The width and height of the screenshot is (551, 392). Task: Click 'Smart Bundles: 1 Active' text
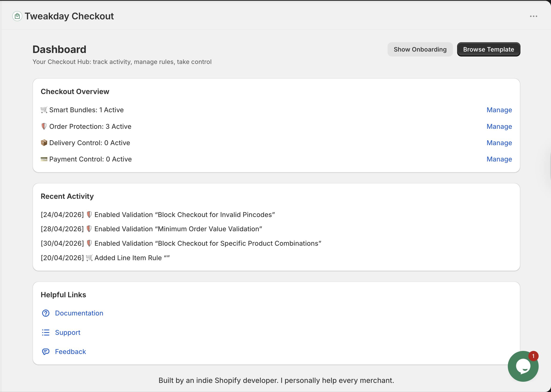point(86,110)
